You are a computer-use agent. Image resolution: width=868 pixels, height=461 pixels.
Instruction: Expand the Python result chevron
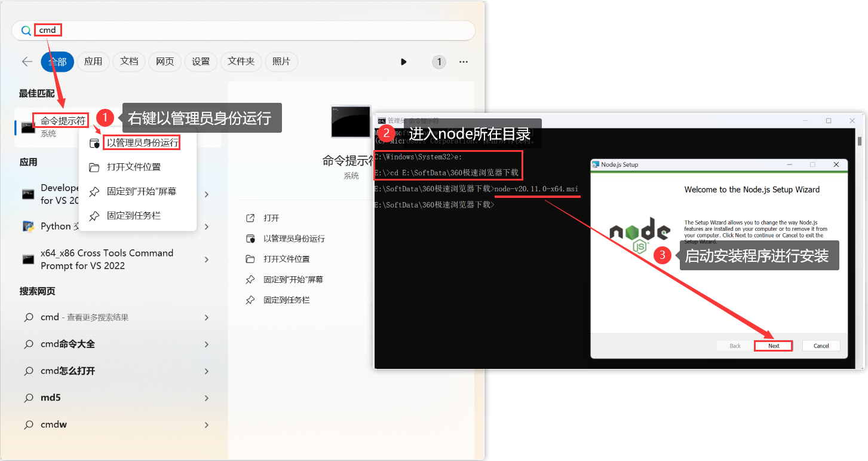coord(207,227)
